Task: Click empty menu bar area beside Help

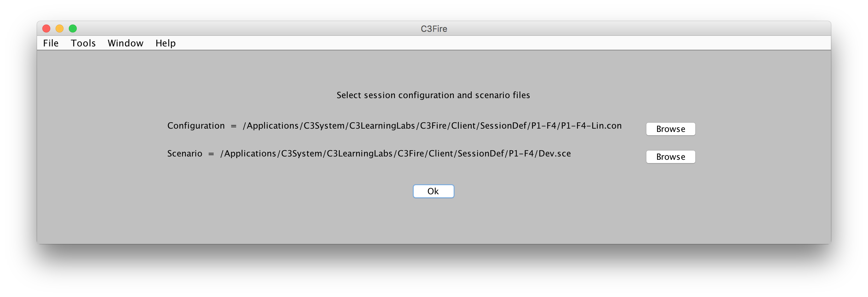Action: coord(502,43)
